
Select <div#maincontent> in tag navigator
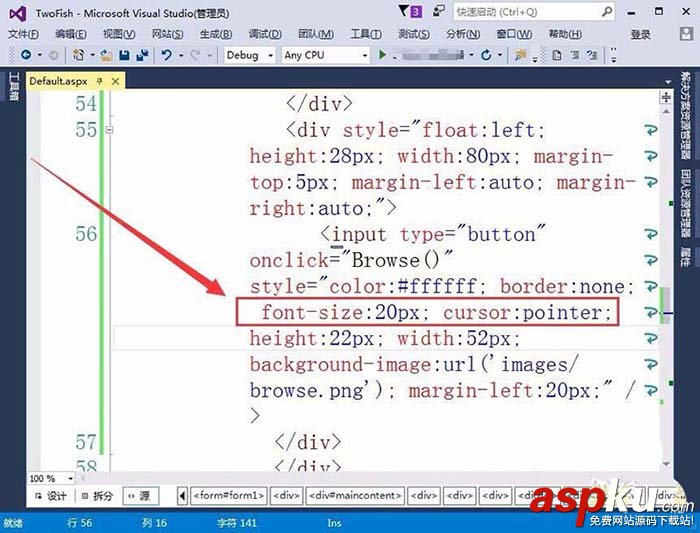(355, 496)
